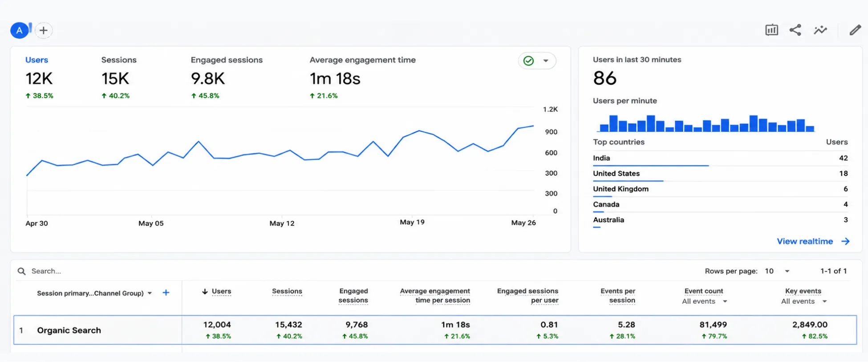
Task: Click the 5.28 events per session cell
Action: click(x=626, y=325)
